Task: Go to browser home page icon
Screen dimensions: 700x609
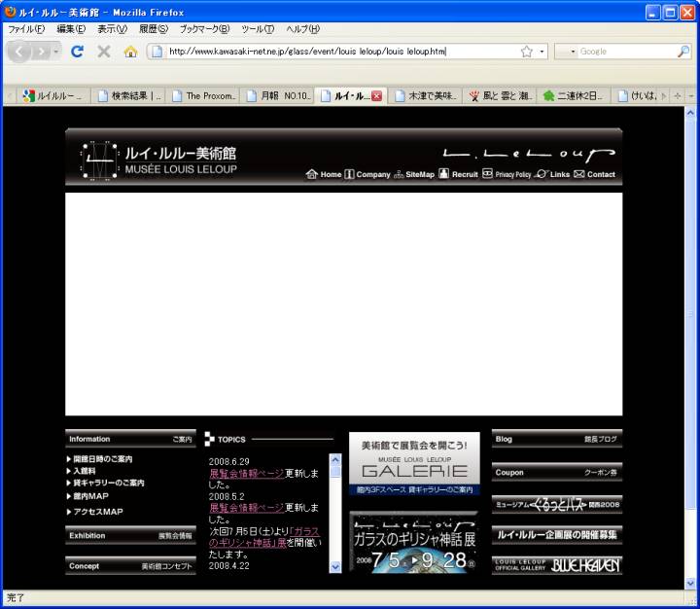Action: 130,52
